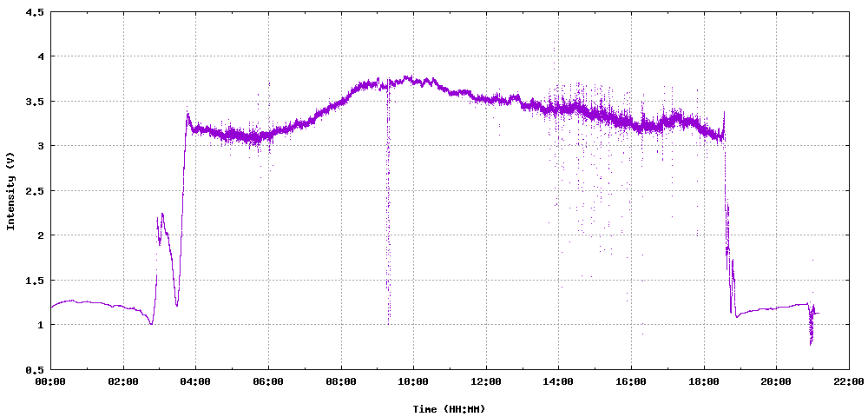Click the 08:00 x-axis tick label
Viewport: 868px width, 417px height.
tap(341, 382)
